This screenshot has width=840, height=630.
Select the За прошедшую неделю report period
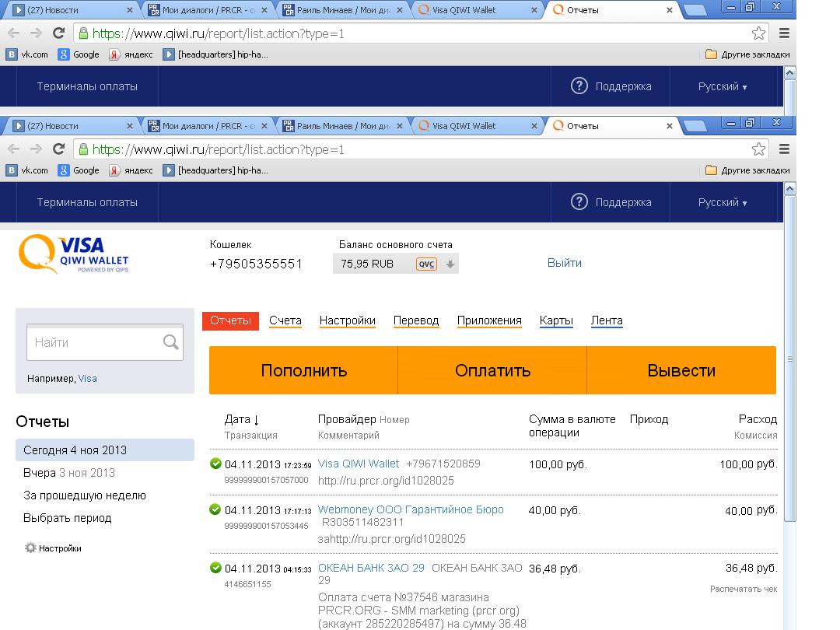[x=85, y=495]
